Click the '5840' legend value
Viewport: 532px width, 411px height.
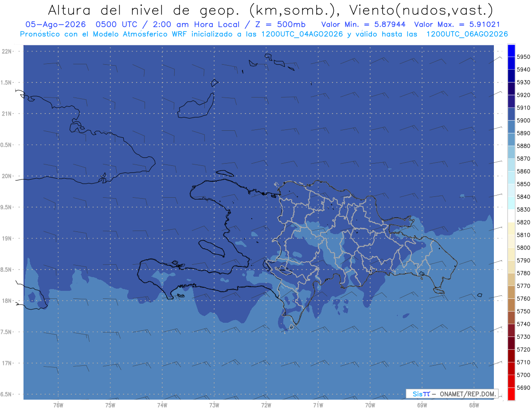(523, 197)
